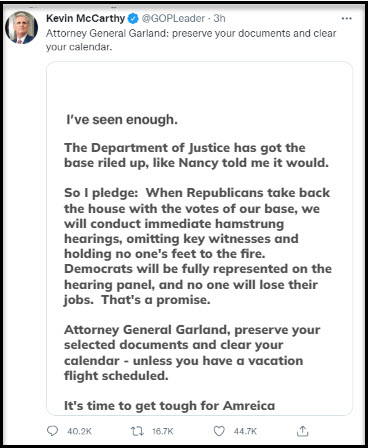368x448 pixels.
Task: Click the "That's a promise." sentence
Action: [156, 300]
